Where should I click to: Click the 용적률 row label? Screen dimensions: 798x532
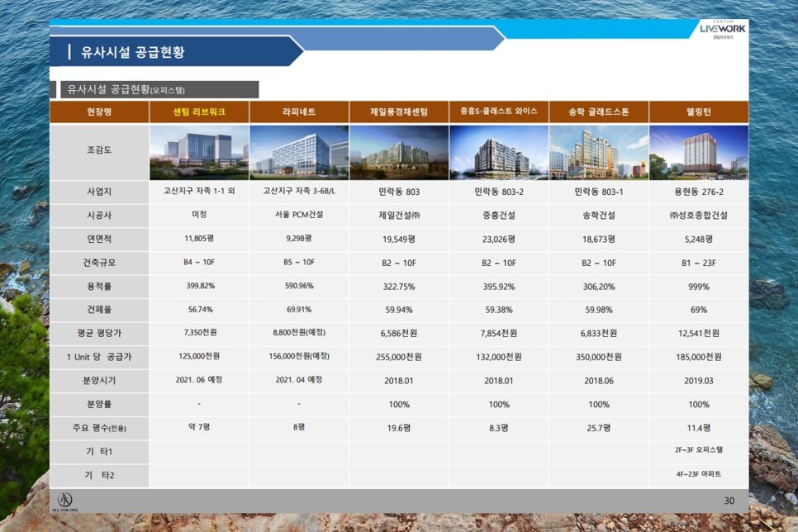(99, 286)
